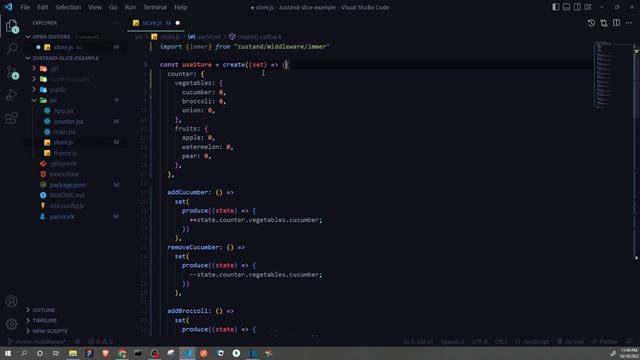Viewport: 640px width, 360px height.
Task: Click the VS Code taskbar icon
Action: coord(187,353)
